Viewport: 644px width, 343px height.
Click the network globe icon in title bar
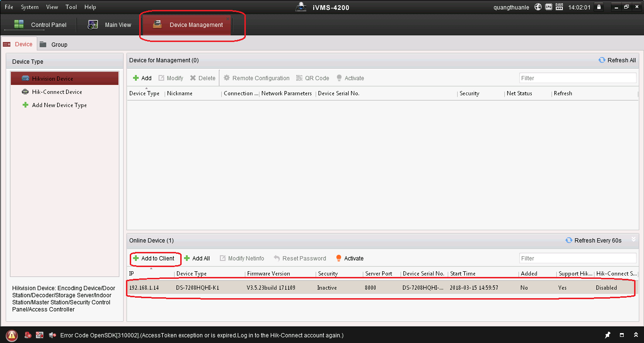(538, 7)
